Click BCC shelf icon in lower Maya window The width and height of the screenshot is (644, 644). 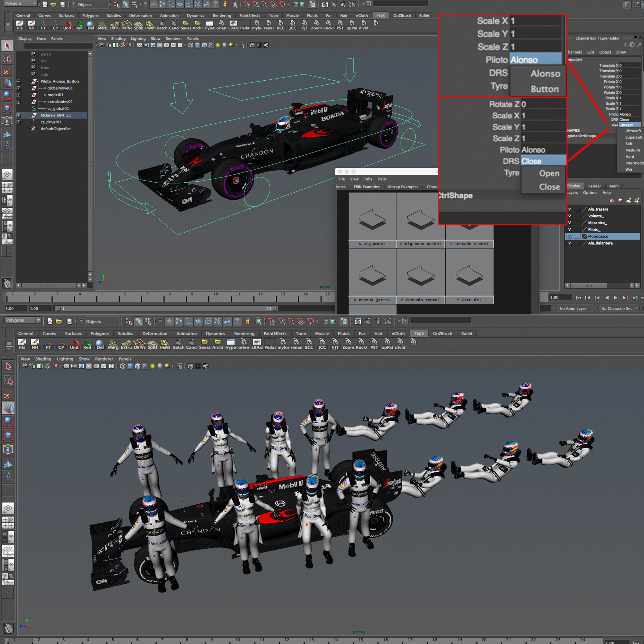click(309, 344)
